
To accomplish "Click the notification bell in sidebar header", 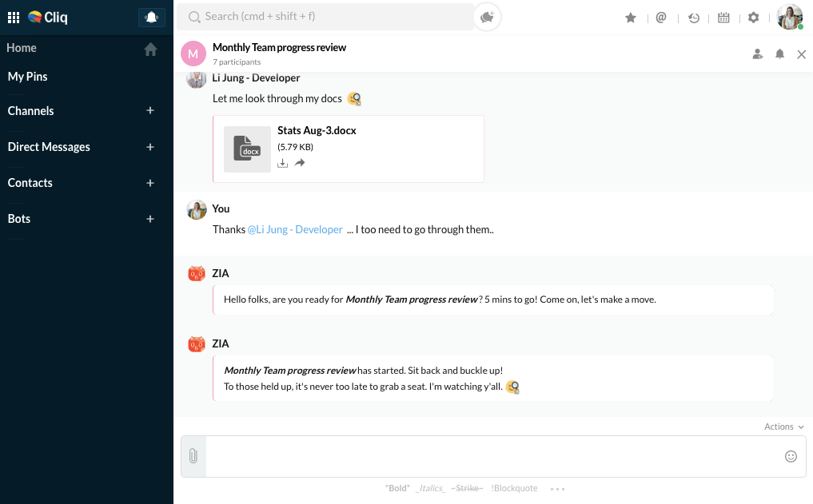I will point(149,17).
